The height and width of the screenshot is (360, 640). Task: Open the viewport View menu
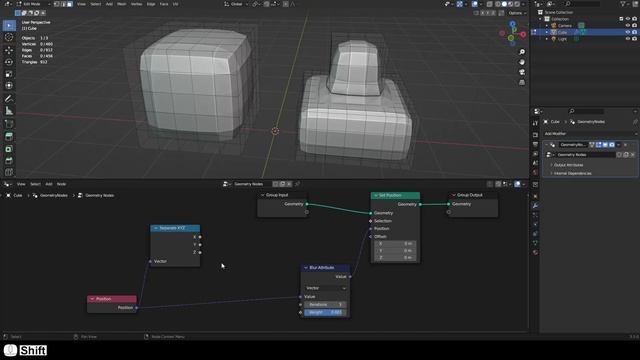click(x=81, y=4)
